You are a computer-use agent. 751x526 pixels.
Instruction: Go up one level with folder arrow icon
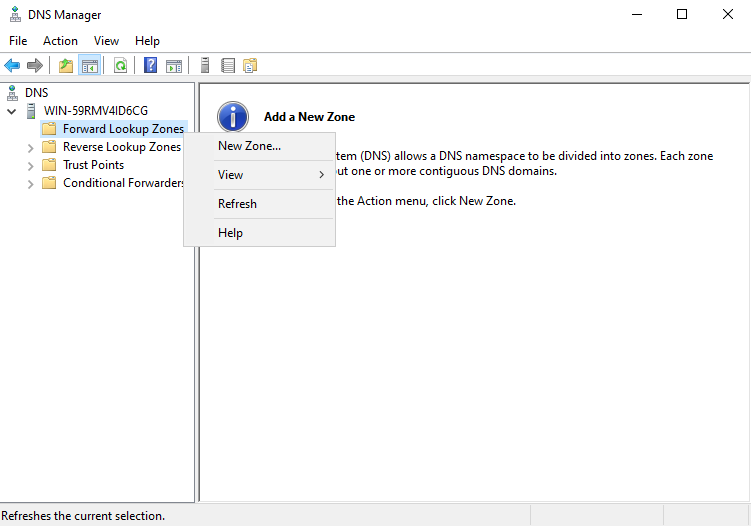66,65
